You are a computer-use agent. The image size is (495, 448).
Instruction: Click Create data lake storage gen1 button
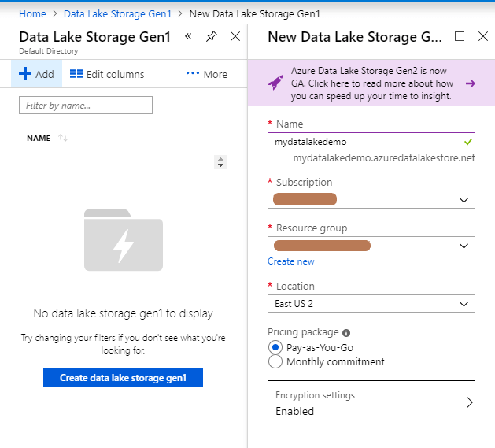[123, 377]
